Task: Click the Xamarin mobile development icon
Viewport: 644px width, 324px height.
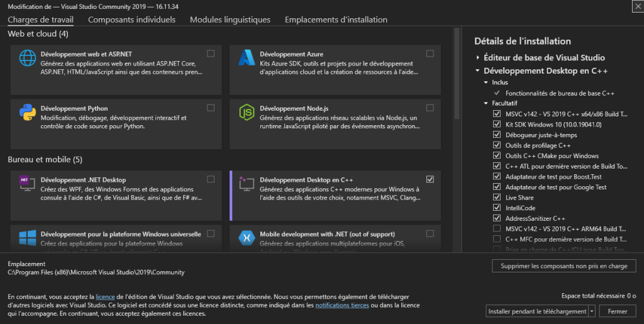Action: (247, 237)
